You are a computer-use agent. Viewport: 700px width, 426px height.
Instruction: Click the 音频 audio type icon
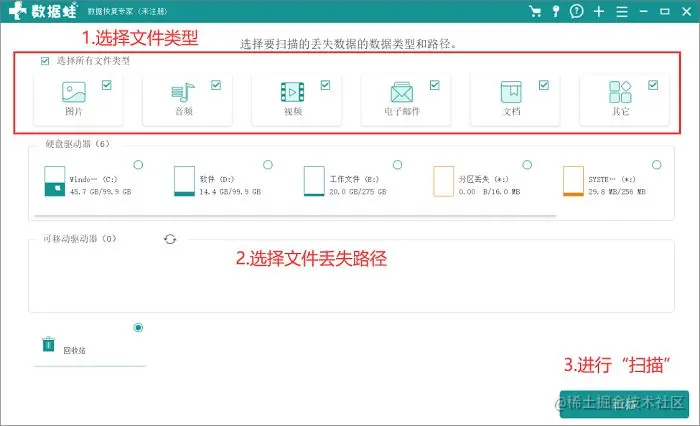[183, 92]
